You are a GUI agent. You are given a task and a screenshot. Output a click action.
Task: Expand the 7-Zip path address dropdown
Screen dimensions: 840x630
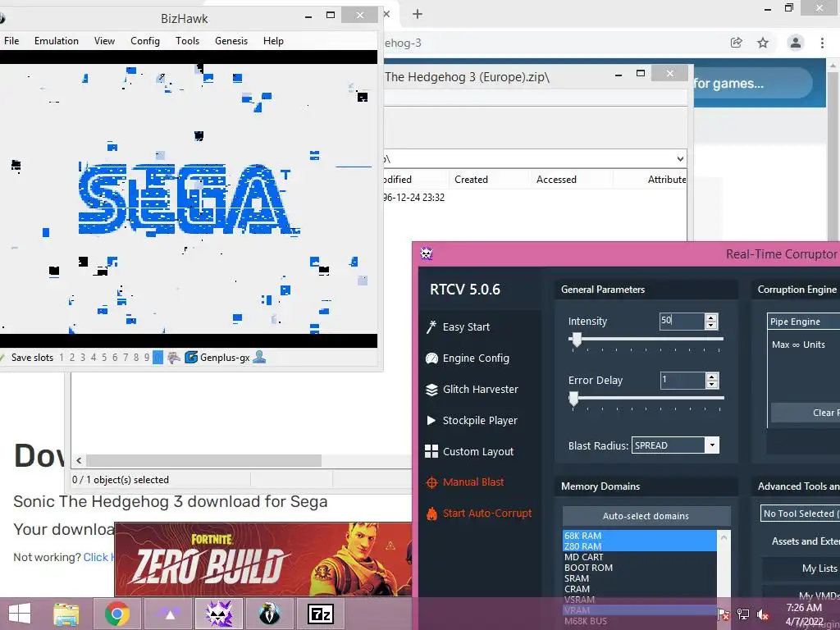pos(680,159)
